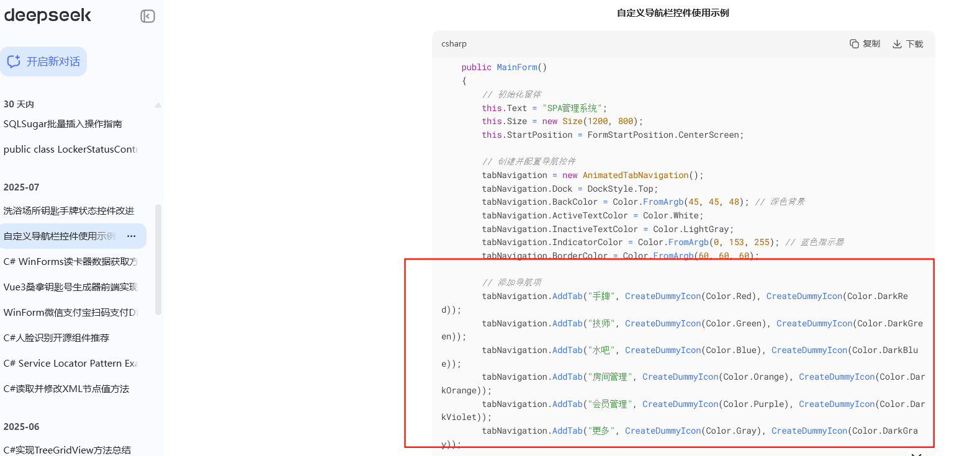This screenshot has height=456, width=980.
Task: Click scroll-to-bottom chevron below the code
Action: pos(916,454)
